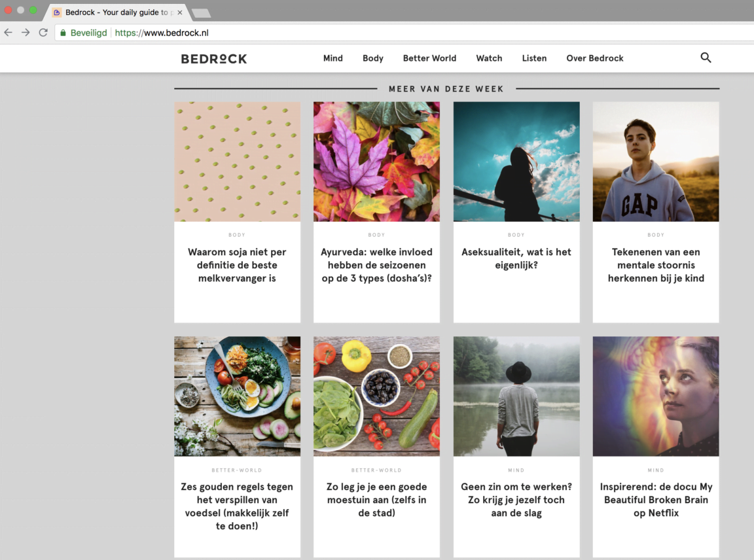This screenshot has width=754, height=560.
Task: Open the Over Bedrock page
Action: (x=594, y=58)
